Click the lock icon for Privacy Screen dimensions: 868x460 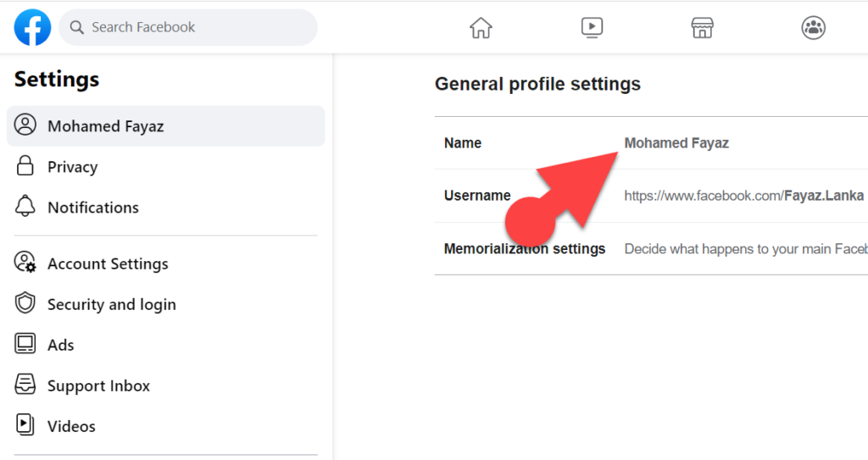pyautogui.click(x=25, y=165)
